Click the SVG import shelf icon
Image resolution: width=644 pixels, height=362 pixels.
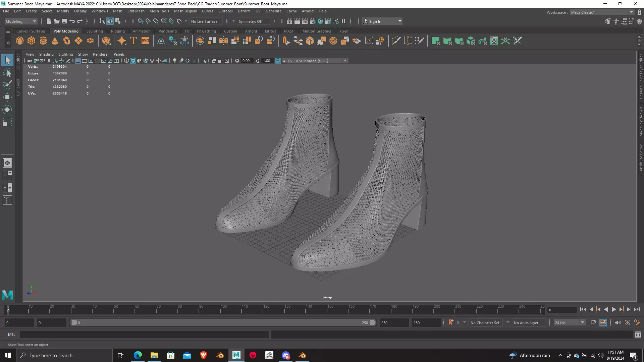(x=145, y=41)
